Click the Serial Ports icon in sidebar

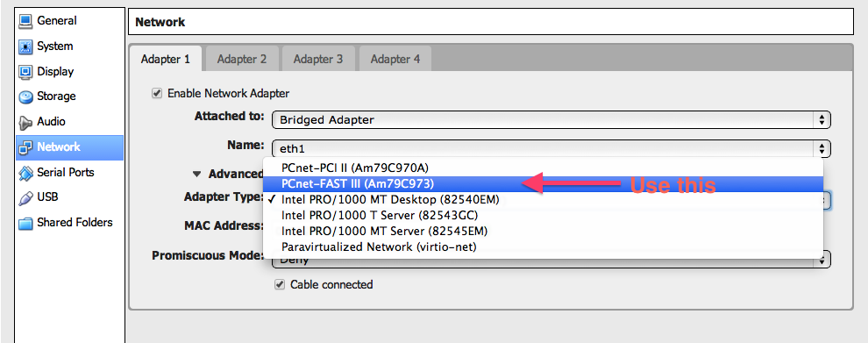pos(25,173)
